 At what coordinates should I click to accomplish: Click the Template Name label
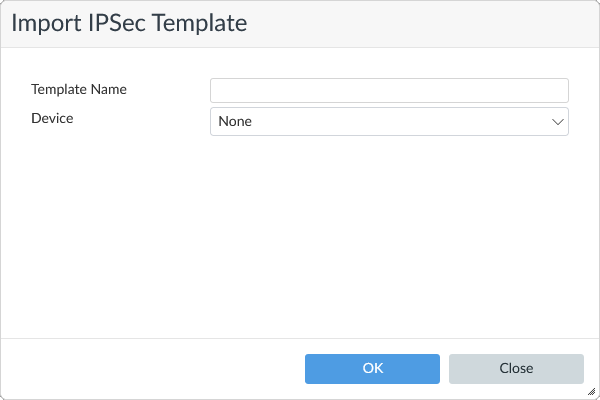point(79,89)
